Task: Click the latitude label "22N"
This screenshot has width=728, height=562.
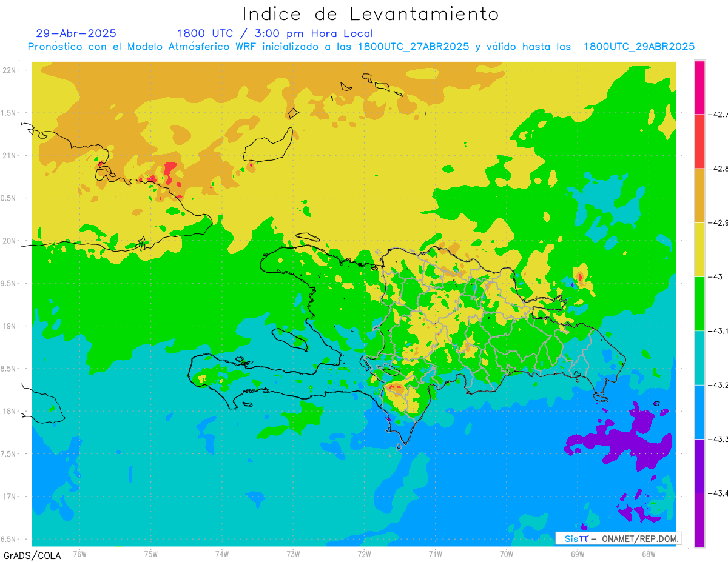Action: [x=10, y=70]
